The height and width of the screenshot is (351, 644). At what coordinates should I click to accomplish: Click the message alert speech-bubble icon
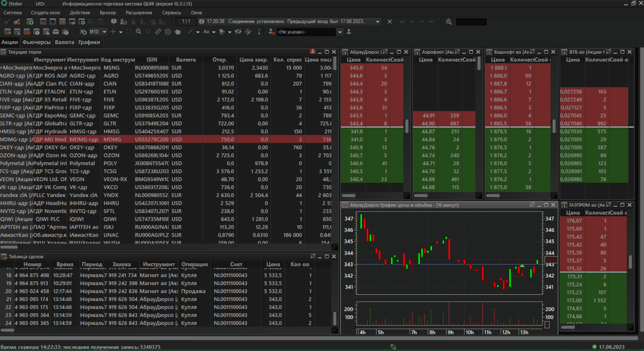pos(114,22)
